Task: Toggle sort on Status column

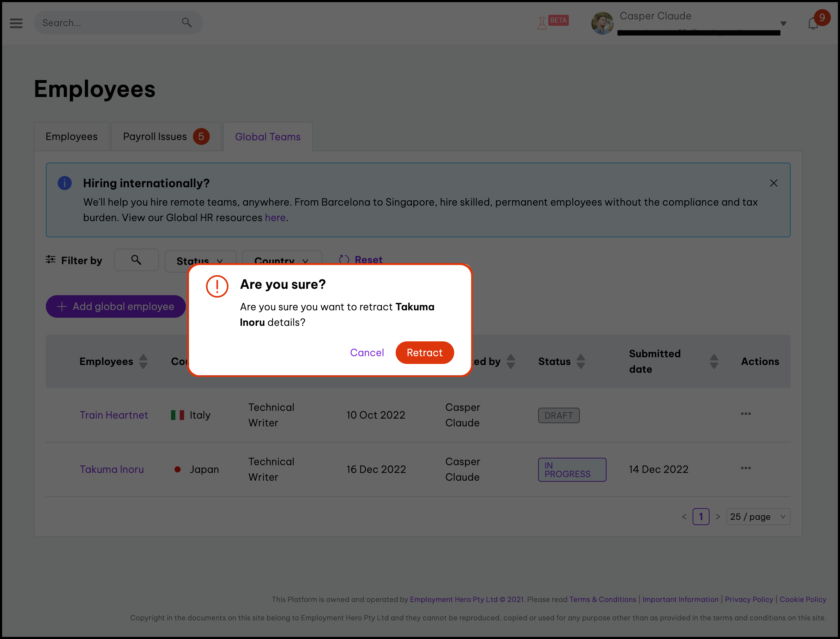Action: pyautogui.click(x=580, y=362)
